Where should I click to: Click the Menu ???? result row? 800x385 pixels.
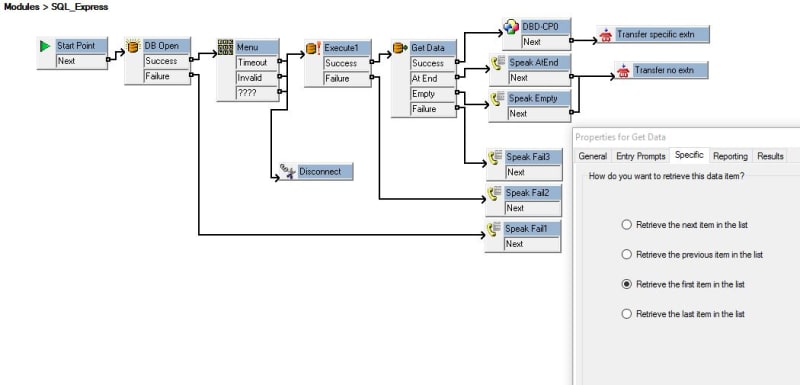tap(257, 93)
